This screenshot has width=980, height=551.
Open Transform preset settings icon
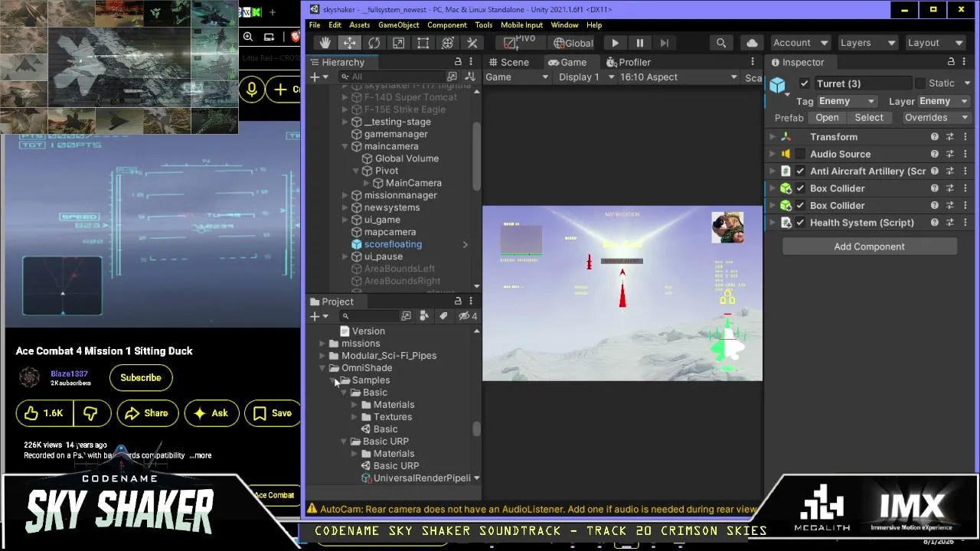[950, 137]
